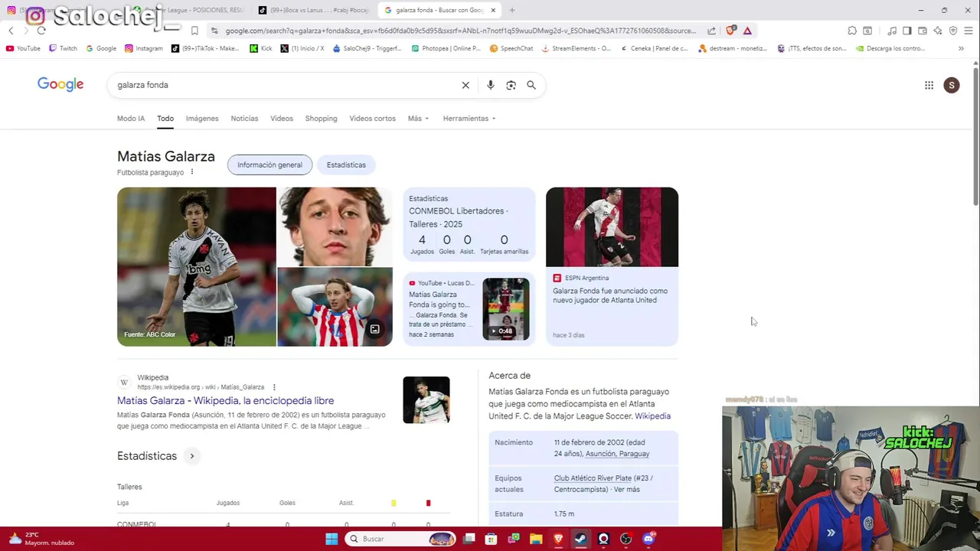This screenshot has width=980, height=551.
Task: Select the Todo results tab
Action: (165, 119)
